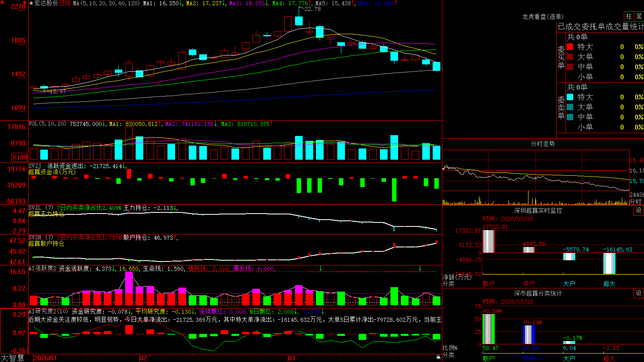Click the 大智慧 logo label

click(12, 358)
